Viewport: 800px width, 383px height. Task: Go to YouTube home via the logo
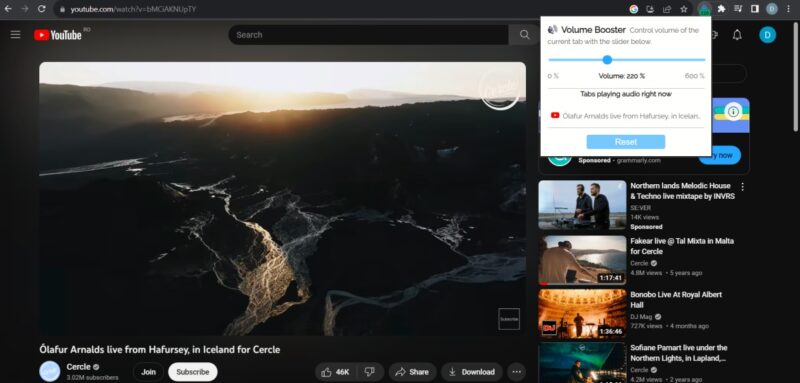pos(58,35)
